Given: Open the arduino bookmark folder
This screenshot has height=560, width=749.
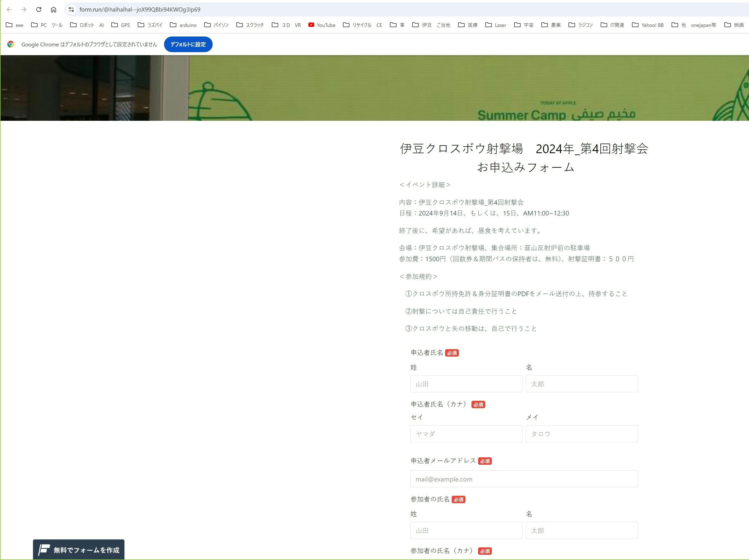Looking at the screenshot, I should pos(183,25).
